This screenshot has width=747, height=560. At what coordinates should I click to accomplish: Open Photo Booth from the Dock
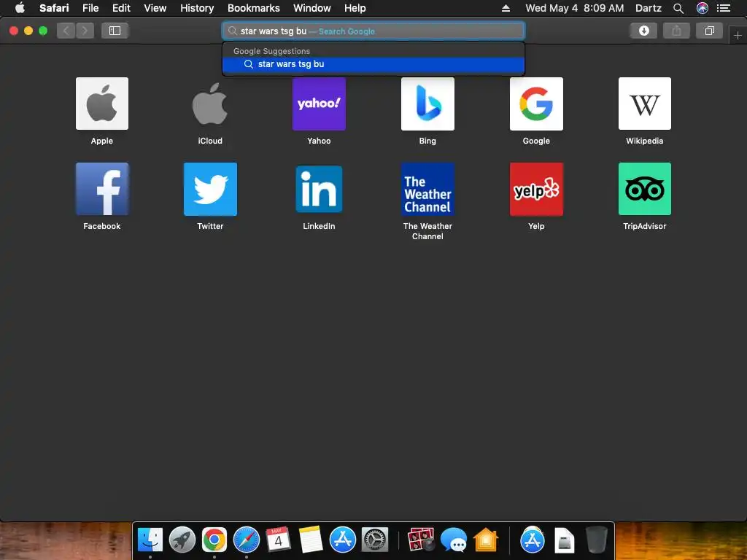click(421, 540)
